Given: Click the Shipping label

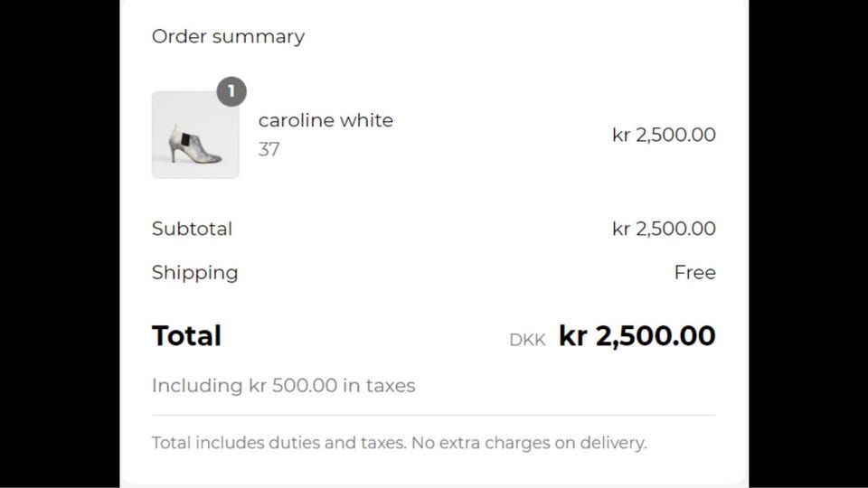Looking at the screenshot, I should 194,273.
